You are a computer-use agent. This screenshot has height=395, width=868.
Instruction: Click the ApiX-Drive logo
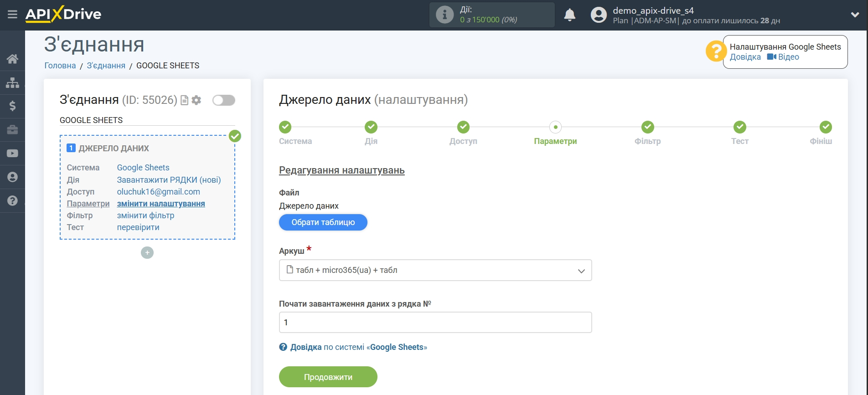(x=63, y=14)
